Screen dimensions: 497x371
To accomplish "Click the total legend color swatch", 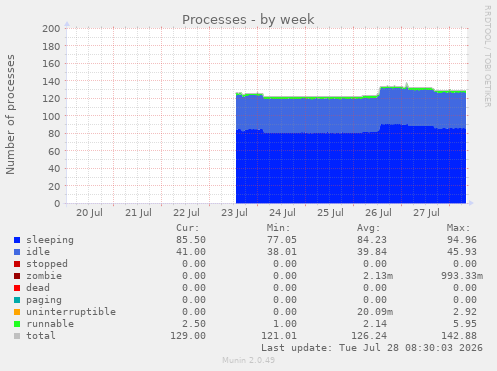I will pos(17,336).
